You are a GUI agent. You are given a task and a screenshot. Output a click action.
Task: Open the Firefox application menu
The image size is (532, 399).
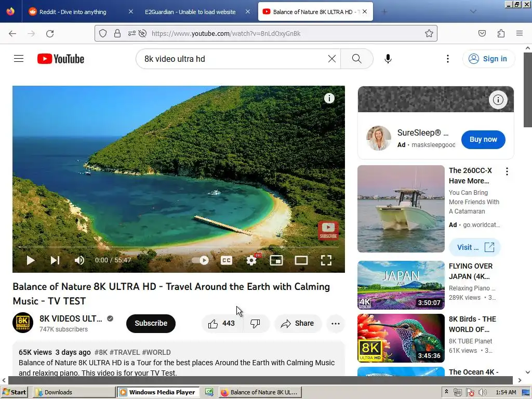[520, 33]
